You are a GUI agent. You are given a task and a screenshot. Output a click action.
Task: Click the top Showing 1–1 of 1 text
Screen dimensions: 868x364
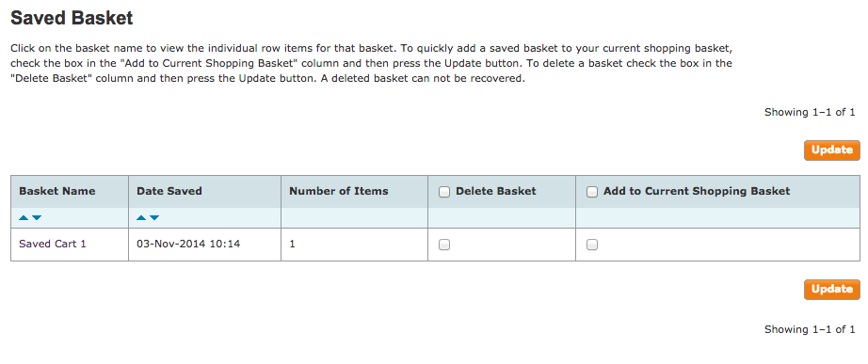(x=810, y=112)
